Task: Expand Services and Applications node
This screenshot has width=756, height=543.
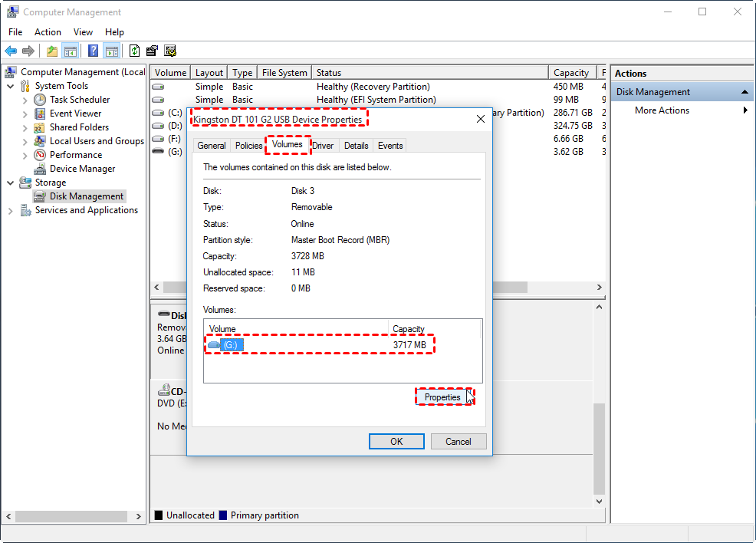Action: click(10, 211)
